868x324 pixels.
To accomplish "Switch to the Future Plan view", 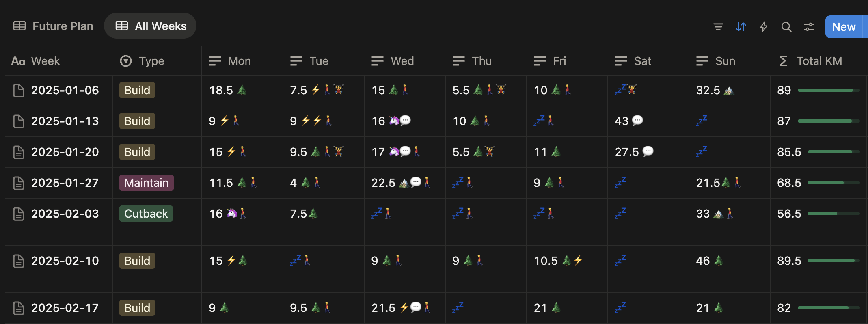I will (x=54, y=26).
